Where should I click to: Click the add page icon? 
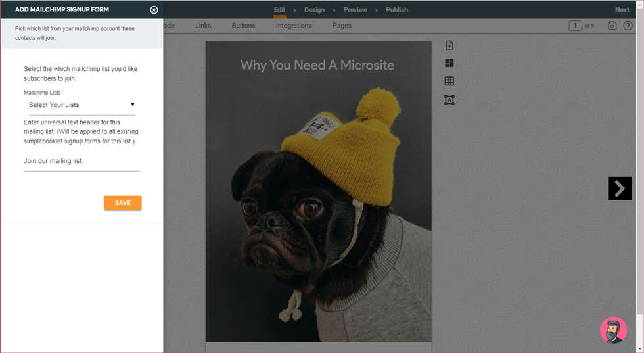(449, 45)
